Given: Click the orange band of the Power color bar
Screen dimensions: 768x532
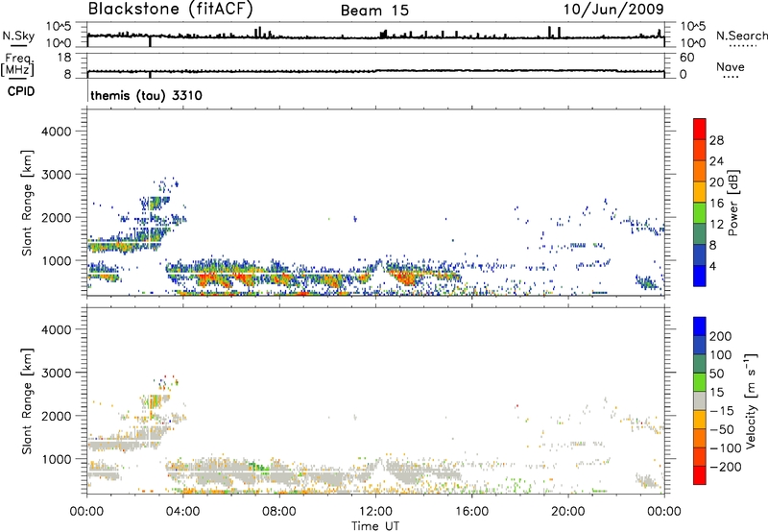Looking at the screenshot, I should click(x=700, y=171).
